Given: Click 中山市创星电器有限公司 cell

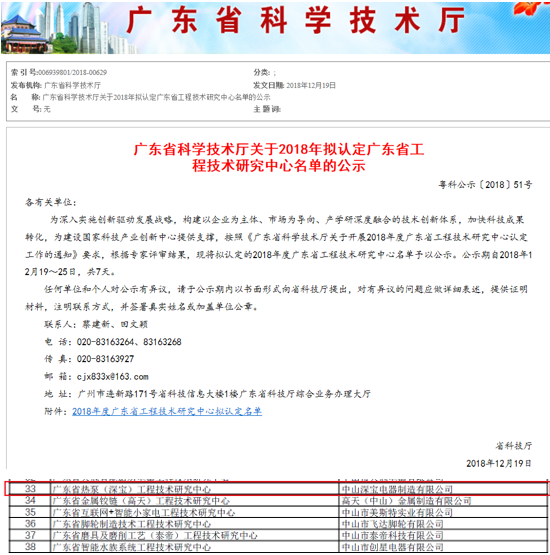Looking at the screenshot, I should 443,547.
